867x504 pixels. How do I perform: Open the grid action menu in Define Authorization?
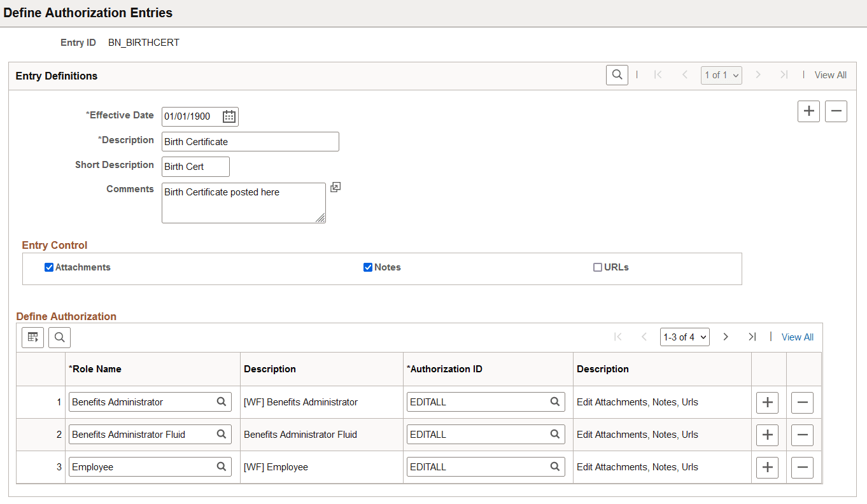tap(32, 337)
